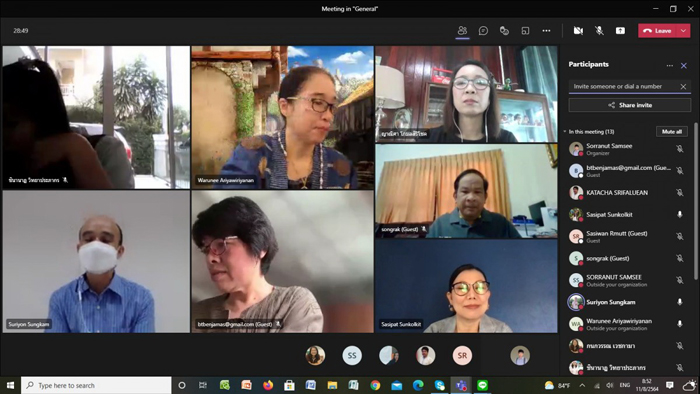Screen dimensions: 700x394
Task: Expand the Leave button dropdown arrow
Action: 683,31
